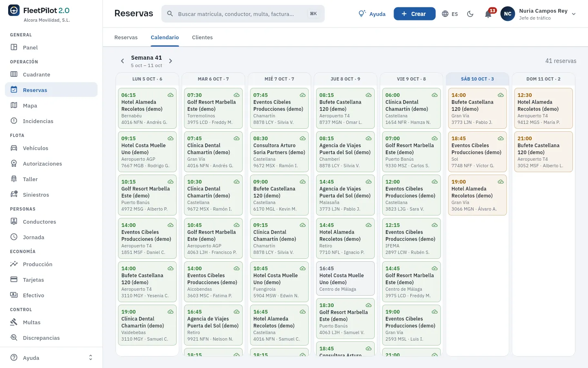Screen dimensions: 588x368
Task: Open Mapa in the sidebar
Action: pos(51,105)
